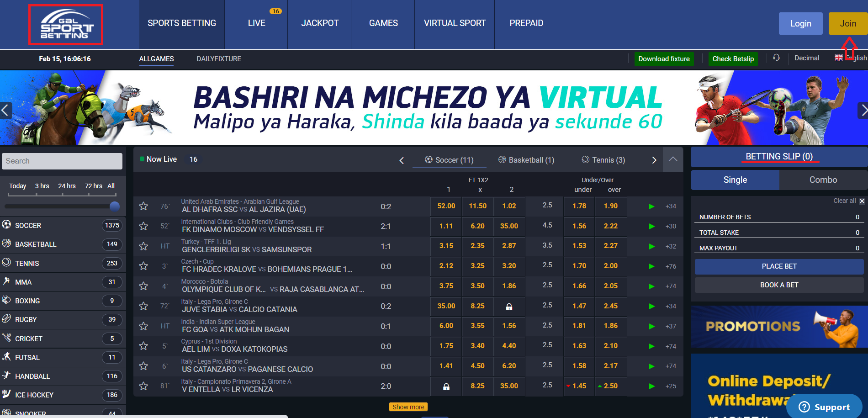Click the Basketball sidebar icon
The image size is (868, 418).
tap(7, 243)
